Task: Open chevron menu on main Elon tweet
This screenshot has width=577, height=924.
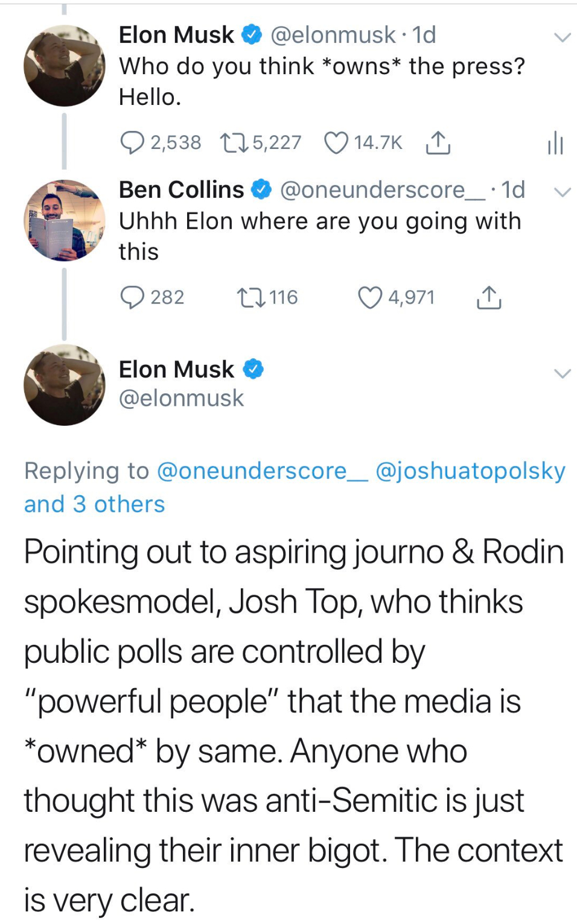Action: (x=562, y=373)
